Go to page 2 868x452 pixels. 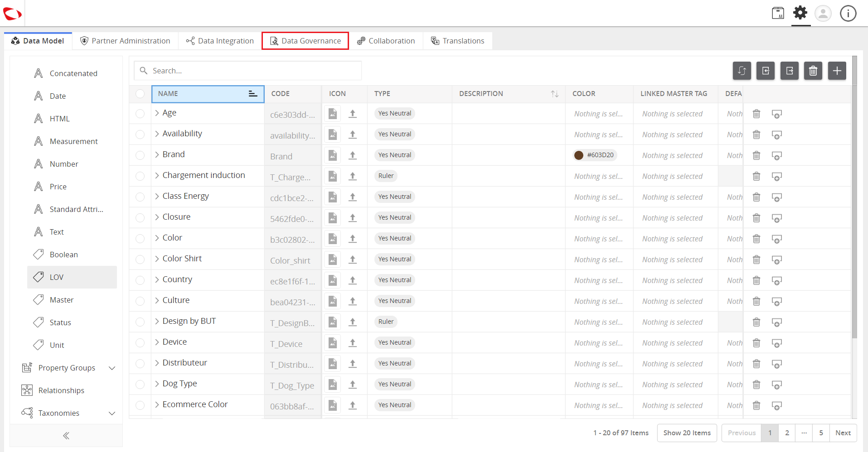[787, 433]
